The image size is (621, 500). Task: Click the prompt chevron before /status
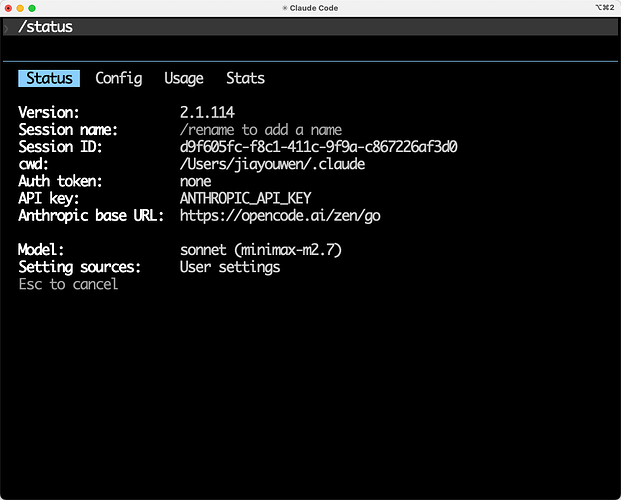[x=7, y=28]
